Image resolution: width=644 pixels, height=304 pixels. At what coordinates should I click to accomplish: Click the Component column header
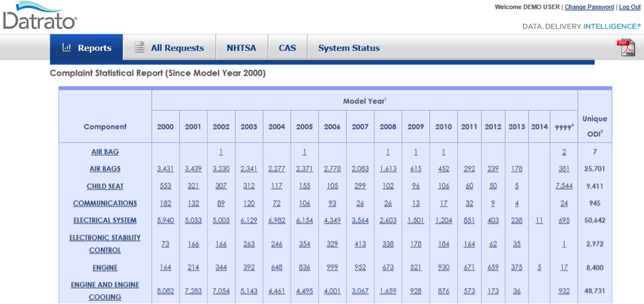tap(105, 127)
